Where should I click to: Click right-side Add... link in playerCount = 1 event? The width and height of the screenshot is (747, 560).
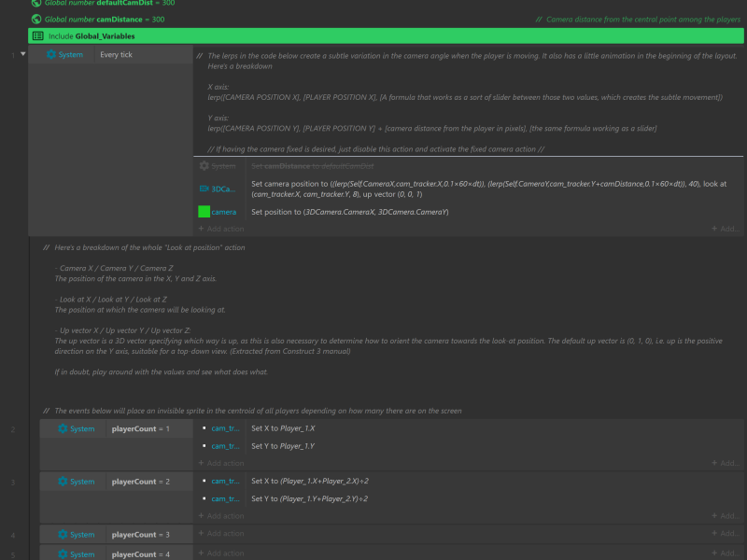(x=726, y=463)
